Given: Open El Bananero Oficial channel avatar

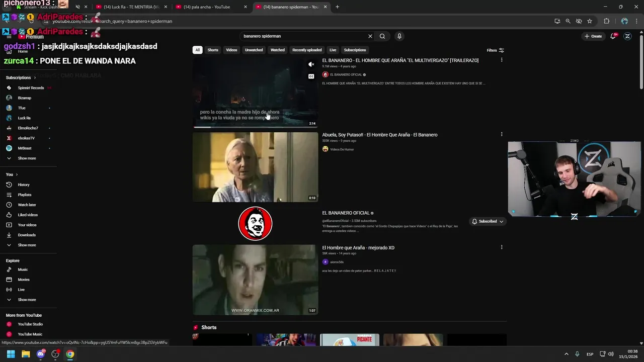Looking at the screenshot, I should 255,224.
